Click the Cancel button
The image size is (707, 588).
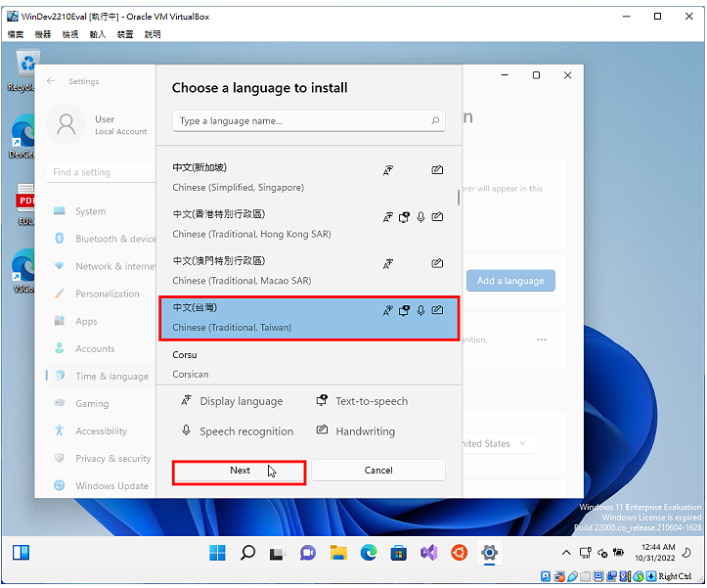378,471
